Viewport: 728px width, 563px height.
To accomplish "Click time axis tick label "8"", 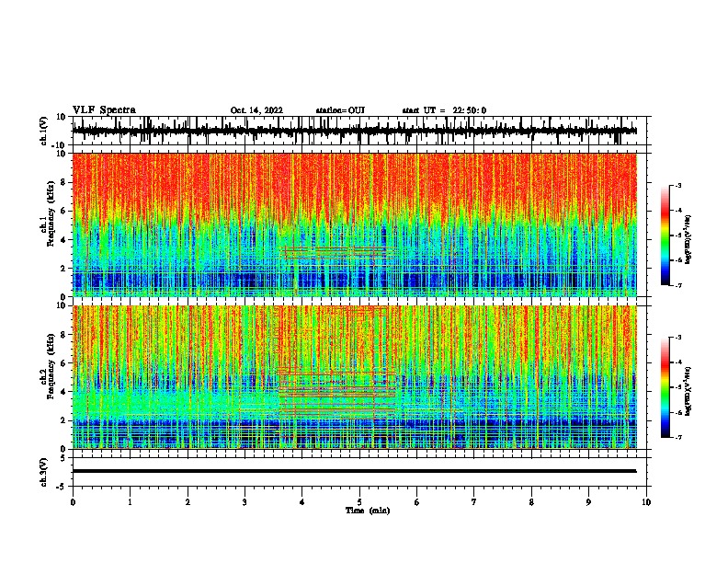I will pos(531,502).
